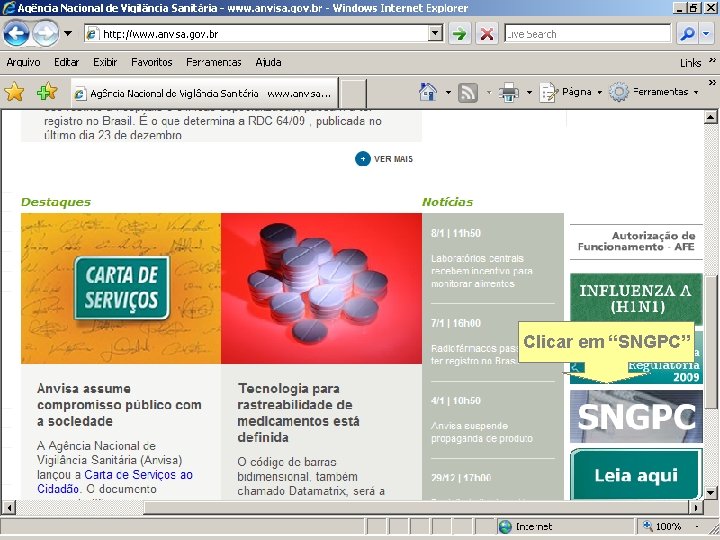Click the '4/1 | 10h50' news timestamp
720x540 pixels.
coord(456,400)
